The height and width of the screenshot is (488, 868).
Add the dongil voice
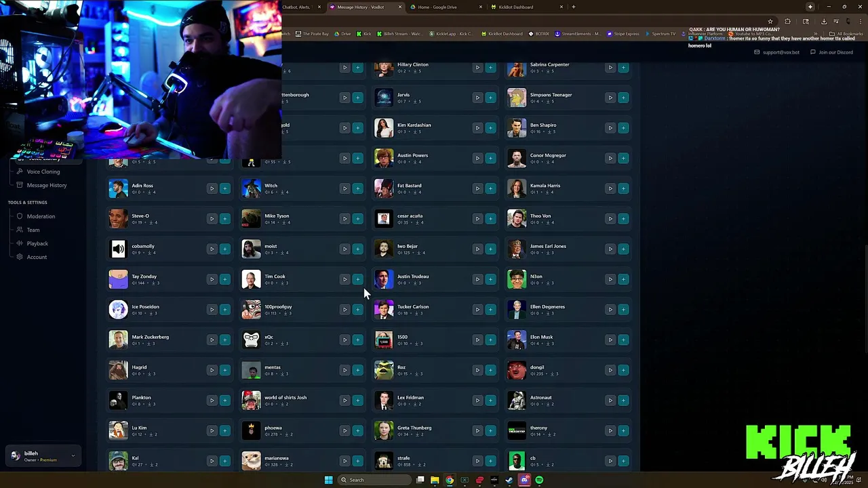coord(623,370)
